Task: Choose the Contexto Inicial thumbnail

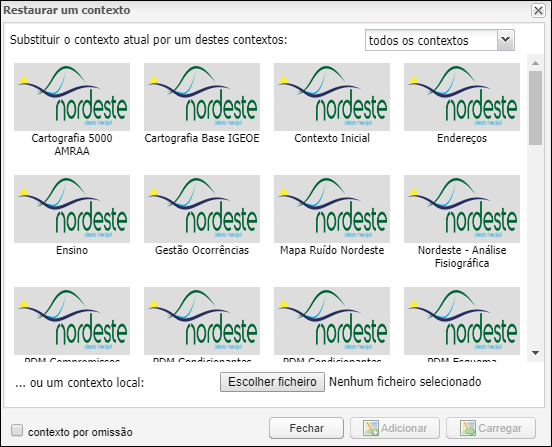Action: click(332, 97)
